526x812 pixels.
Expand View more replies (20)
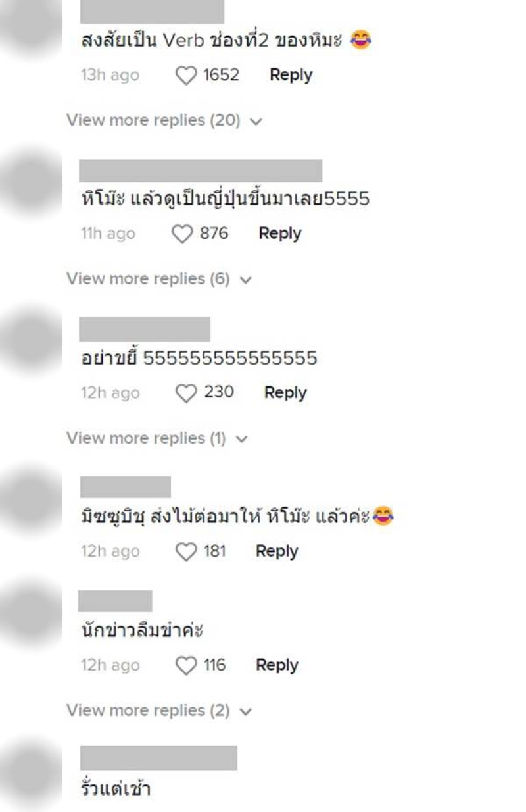164,121
